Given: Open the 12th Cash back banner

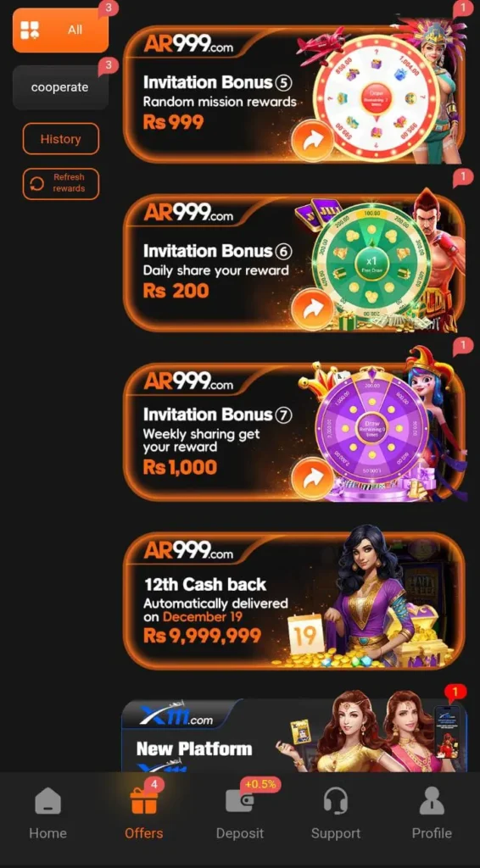Looking at the screenshot, I should (x=294, y=601).
